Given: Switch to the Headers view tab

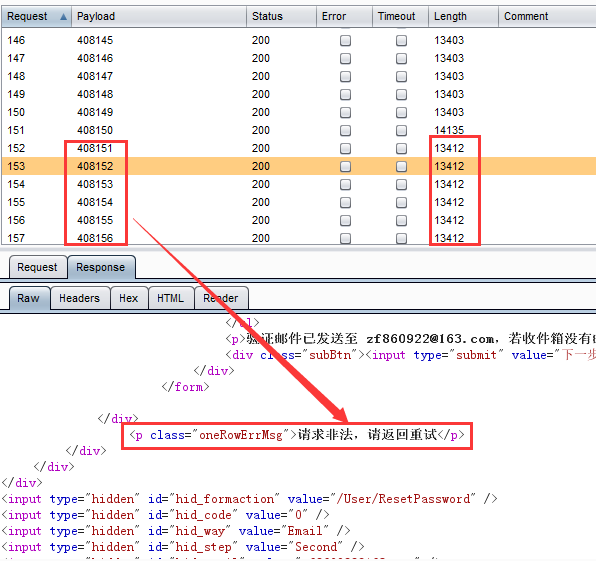Looking at the screenshot, I should pyautogui.click(x=80, y=298).
